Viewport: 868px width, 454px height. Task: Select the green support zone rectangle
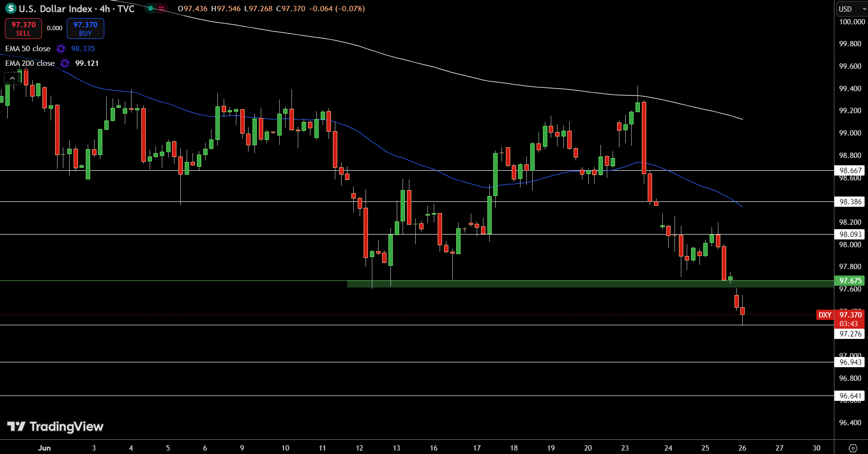point(590,284)
